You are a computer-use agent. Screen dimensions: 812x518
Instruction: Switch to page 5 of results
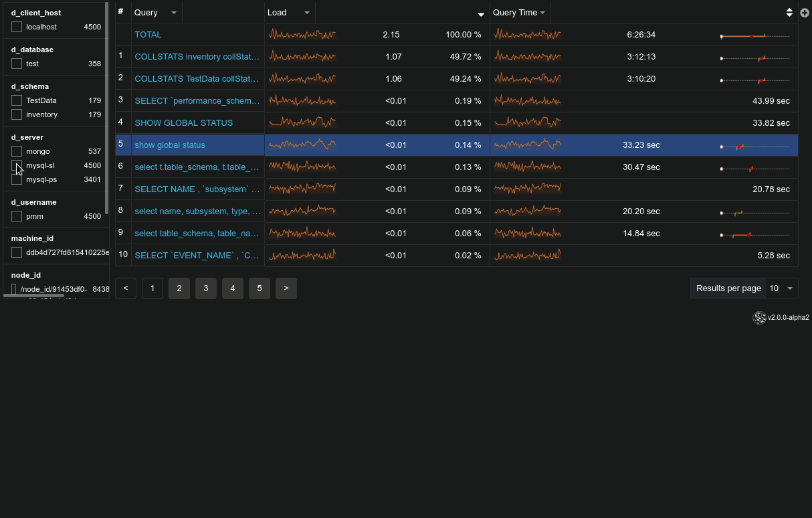click(259, 288)
